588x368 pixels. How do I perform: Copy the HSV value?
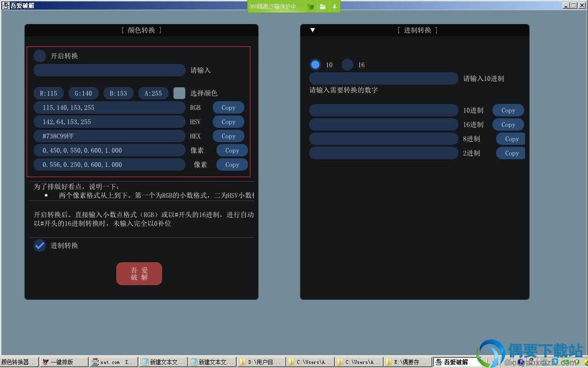(228, 122)
